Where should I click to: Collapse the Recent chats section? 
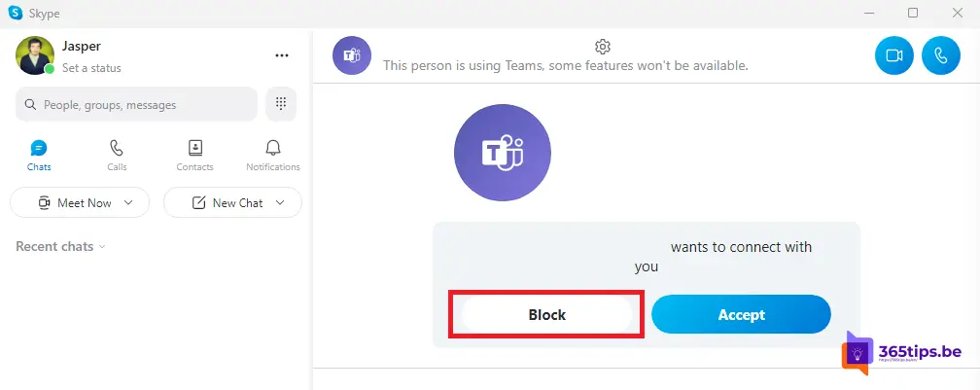tap(60, 246)
